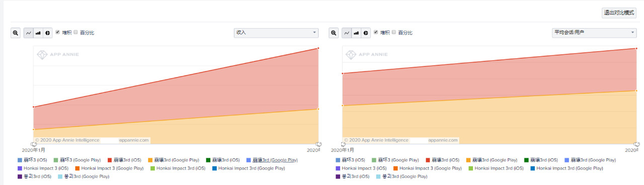Select line chart view on left chart
This screenshot has width=644, height=185.
pyautogui.click(x=29, y=33)
